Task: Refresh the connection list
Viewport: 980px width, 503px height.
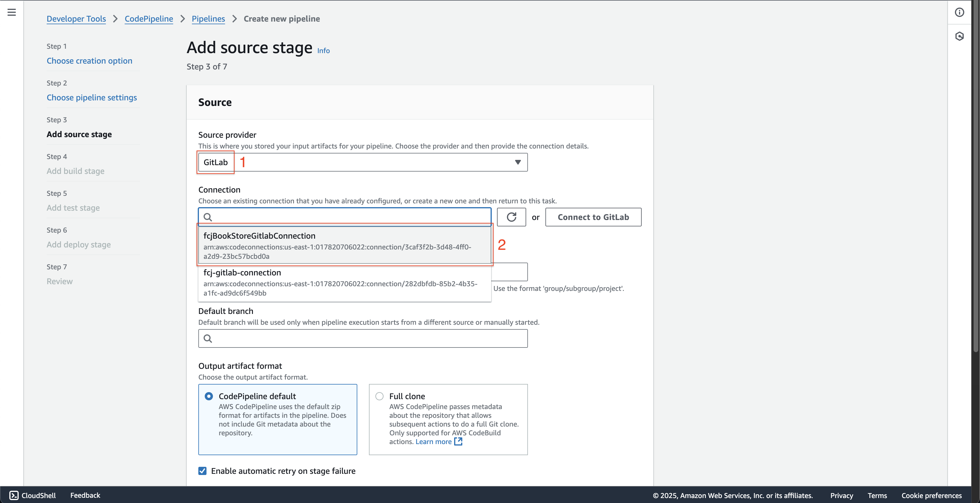Action: tap(511, 217)
